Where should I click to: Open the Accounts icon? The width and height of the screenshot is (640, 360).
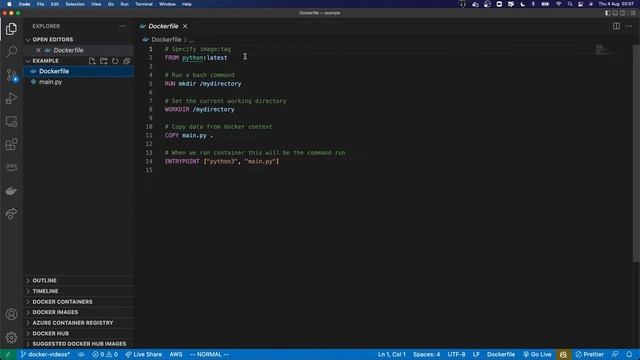click(11, 314)
